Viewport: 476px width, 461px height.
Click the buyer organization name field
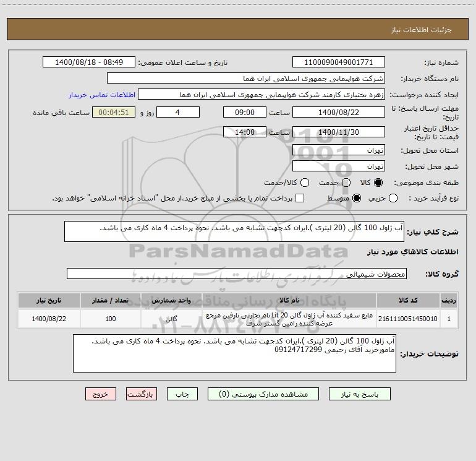(x=246, y=78)
